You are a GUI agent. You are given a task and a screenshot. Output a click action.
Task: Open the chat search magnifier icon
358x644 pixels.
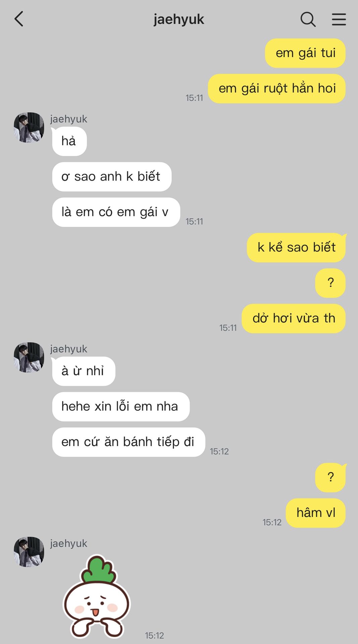coord(308,19)
